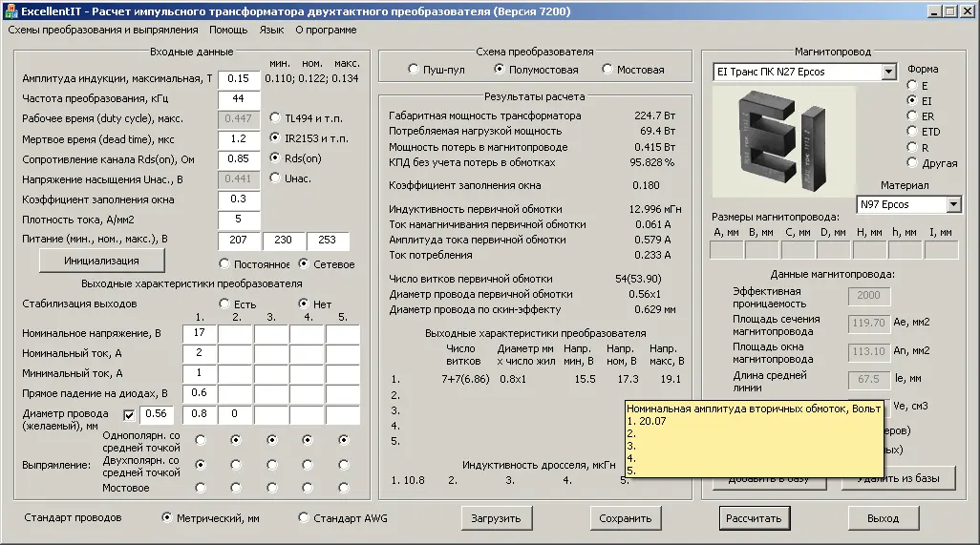Click the Инициализация button
The image size is (980, 545).
click(x=101, y=261)
